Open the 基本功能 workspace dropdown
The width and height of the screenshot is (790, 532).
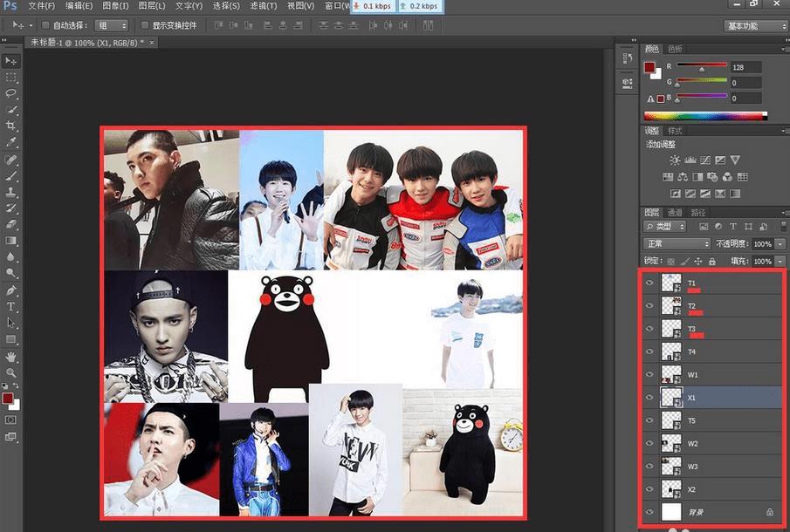[x=755, y=26]
